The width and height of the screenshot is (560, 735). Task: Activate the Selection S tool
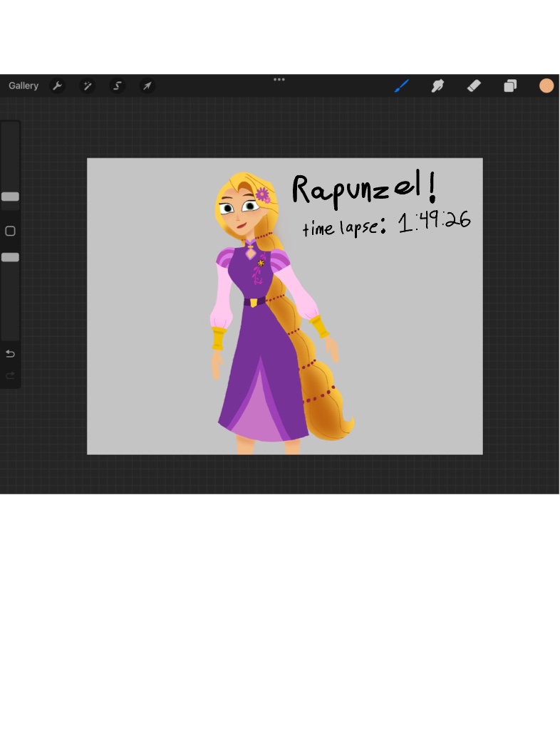click(x=118, y=85)
